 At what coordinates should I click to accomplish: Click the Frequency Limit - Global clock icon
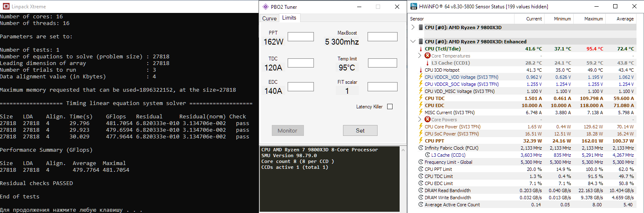coord(421,162)
